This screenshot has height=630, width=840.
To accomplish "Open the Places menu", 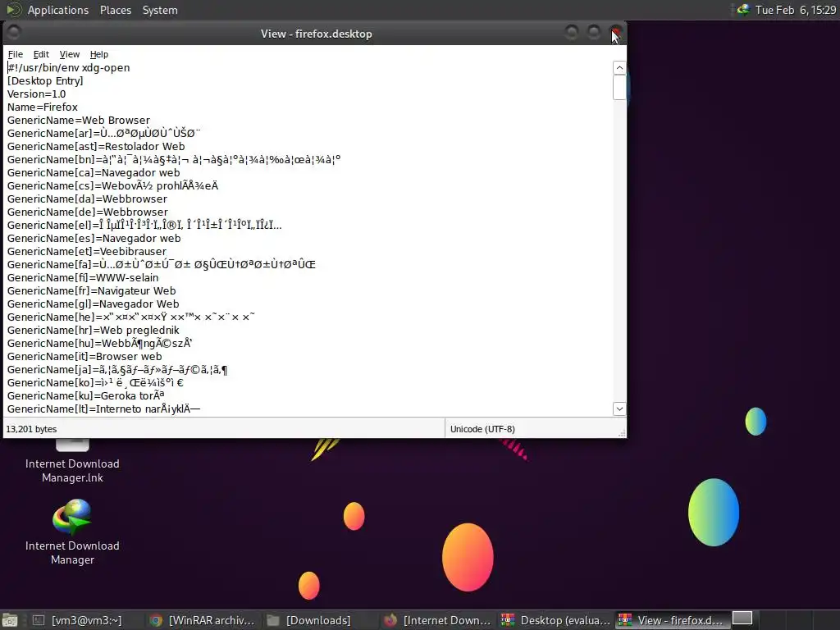I will tap(115, 10).
